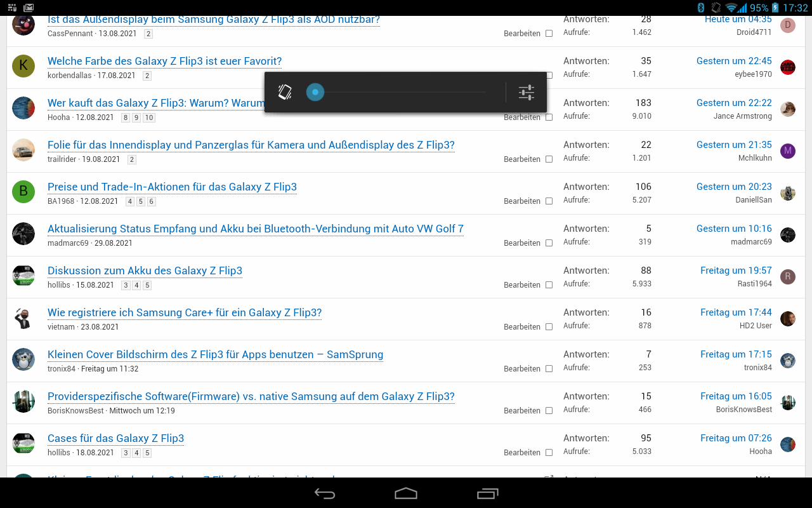Check Bearbeiten box for SamSprung thread
Image resolution: width=812 pixels, height=508 pixels.
pyautogui.click(x=549, y=368)
